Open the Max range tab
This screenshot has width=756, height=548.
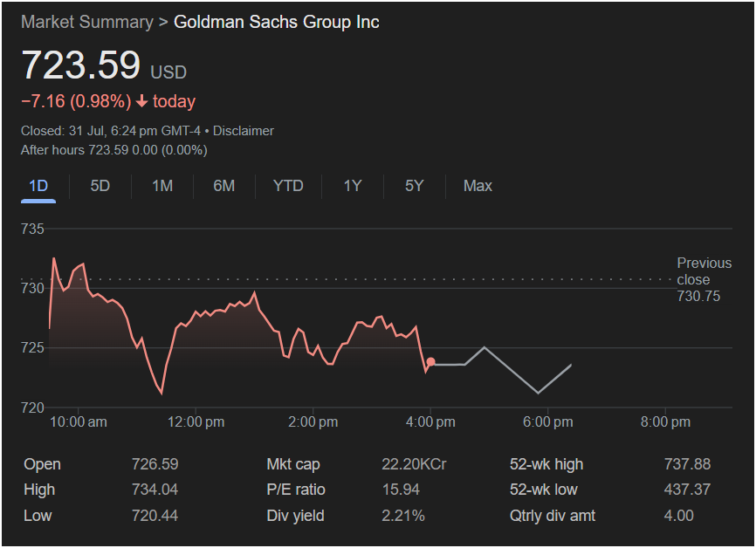coord(478,186)
